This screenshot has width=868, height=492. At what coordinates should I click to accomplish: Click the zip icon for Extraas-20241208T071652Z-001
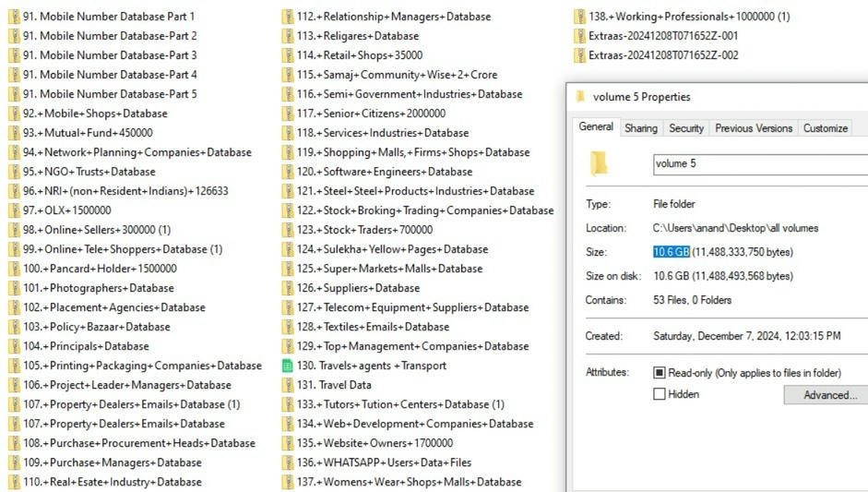click(x=579, y=36)
